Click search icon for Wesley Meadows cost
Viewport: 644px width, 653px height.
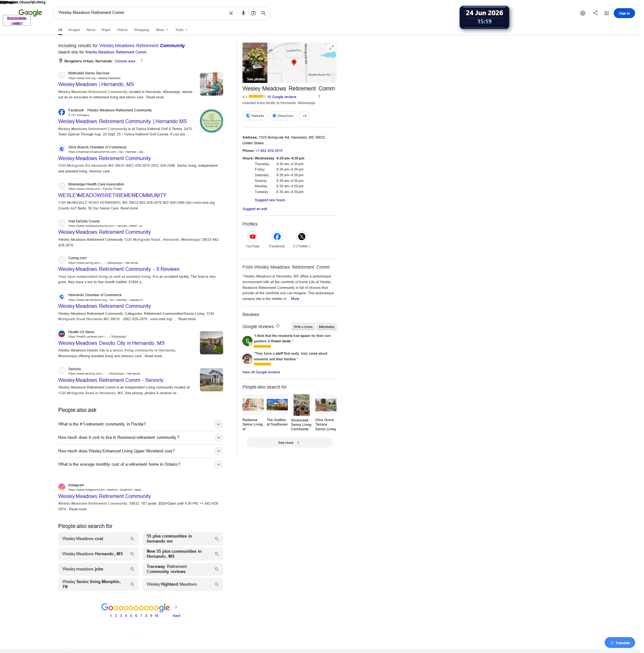tap(132, 539)
